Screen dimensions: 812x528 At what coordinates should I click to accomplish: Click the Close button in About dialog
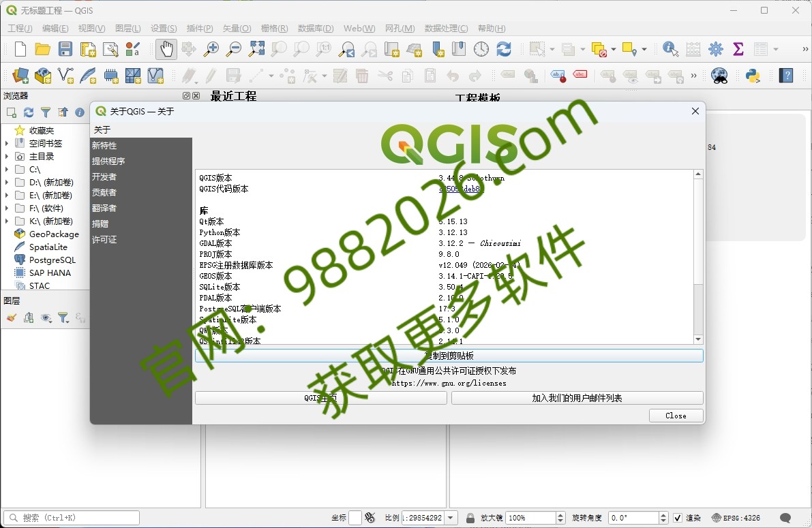click(676, 416)
